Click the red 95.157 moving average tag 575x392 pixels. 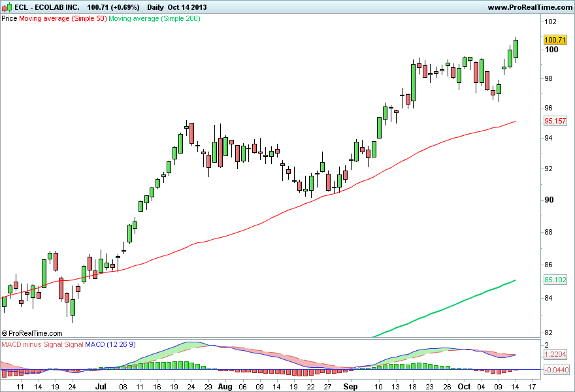(555, 121)
